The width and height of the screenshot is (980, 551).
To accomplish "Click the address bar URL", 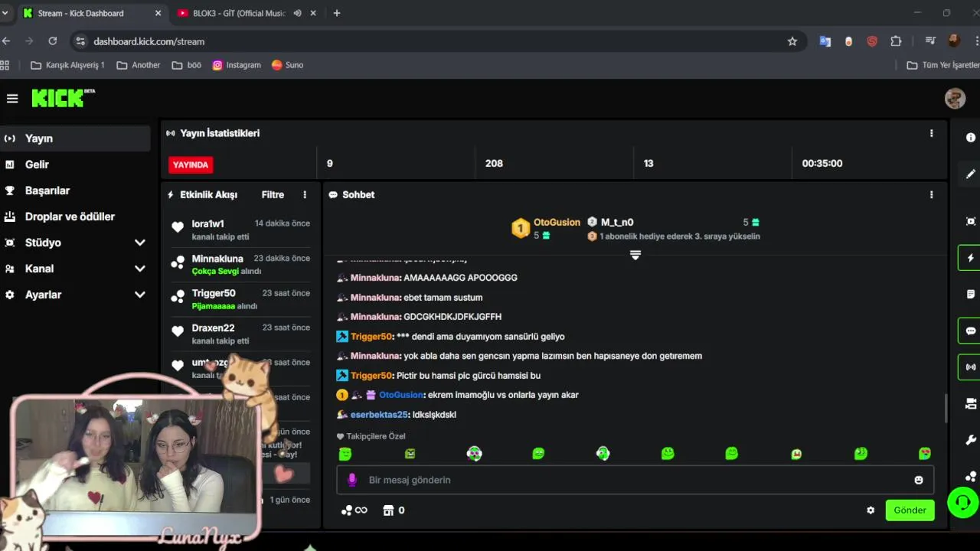I will 149,41.
